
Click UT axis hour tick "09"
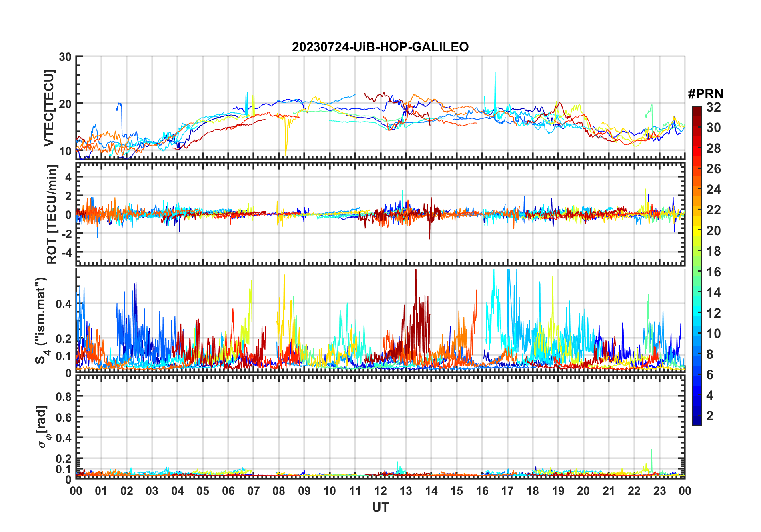click(x=304, y=491)
